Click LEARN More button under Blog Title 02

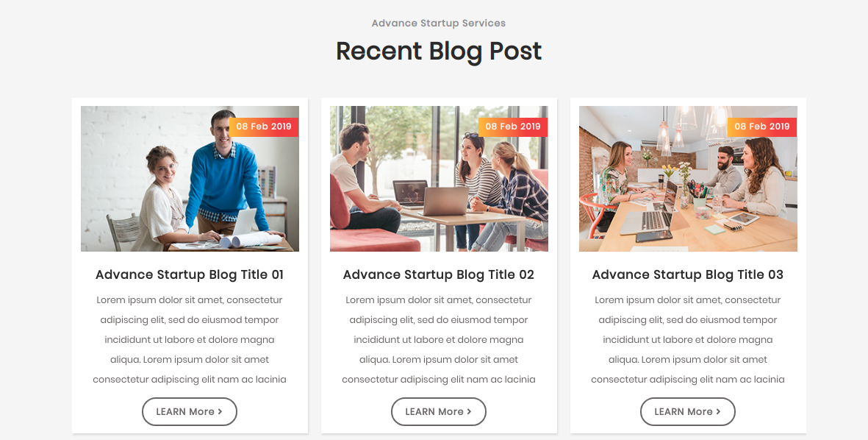[439, 412]
